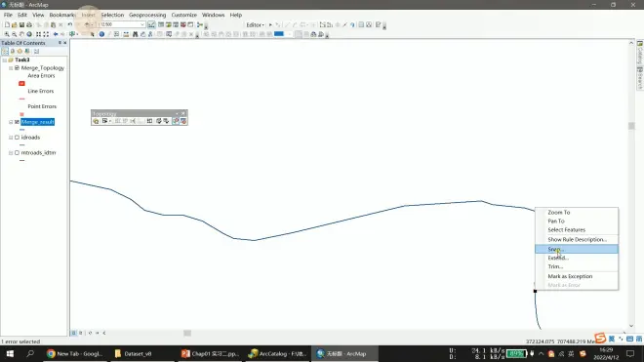This screenshot has width=644, height=362.
Task: Collapse the Merge_Topology layer tree node
Action: tap(11, 67)
